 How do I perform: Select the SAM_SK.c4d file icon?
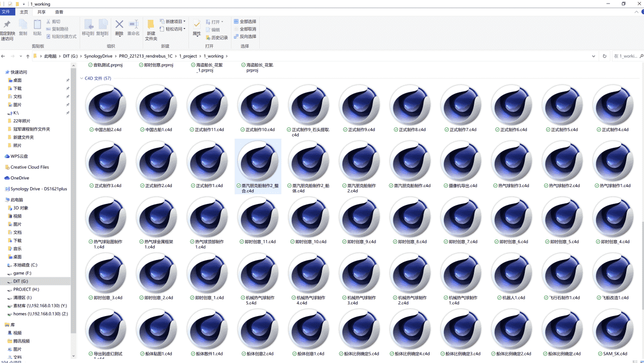coord(613,329)
